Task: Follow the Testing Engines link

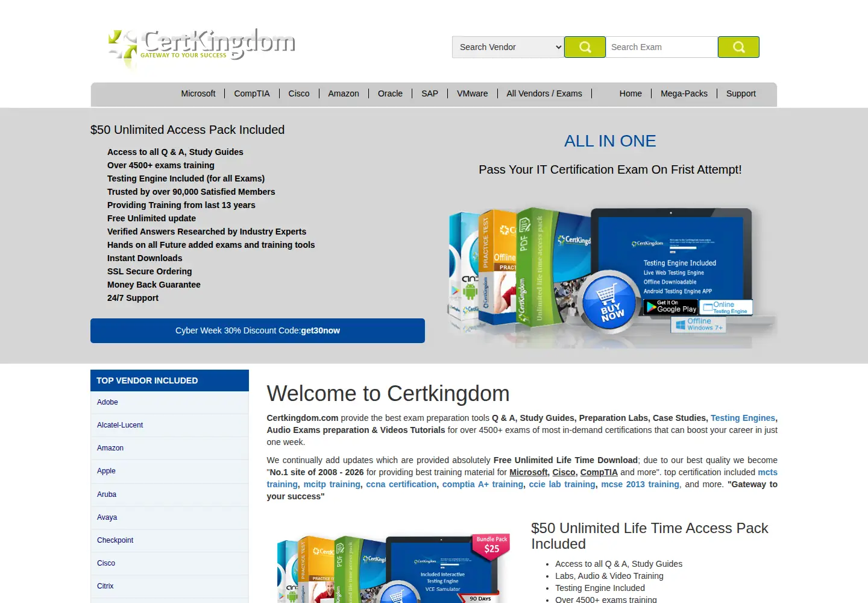Action: (743, 418)
